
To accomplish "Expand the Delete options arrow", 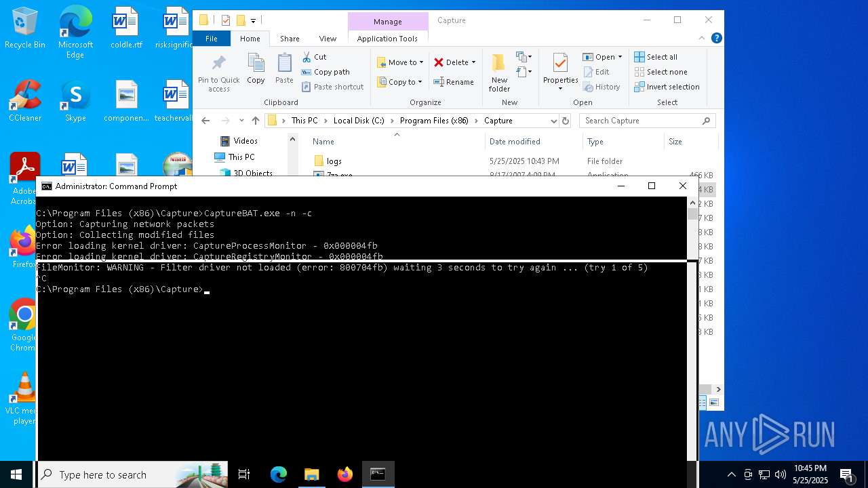I will [x=473, y=62].
